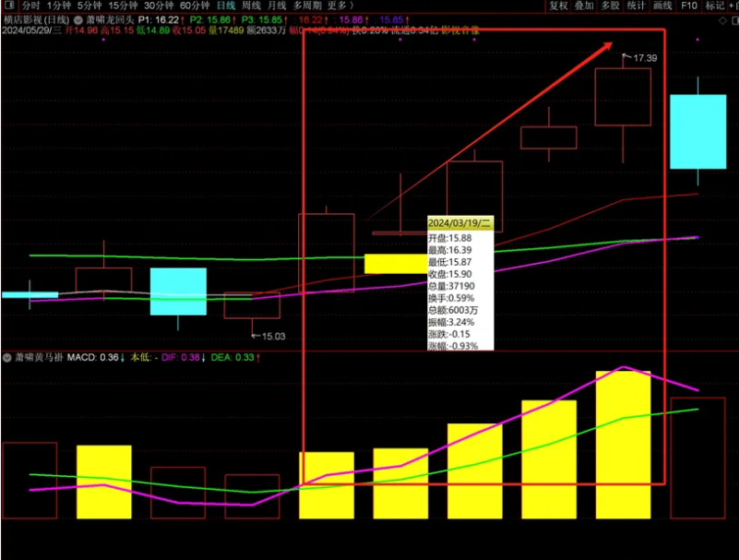The width and height of the screenshot is (740, 560).
Task: Click the cyan candlestick at far right
Action: pyautogui.click(x=698, y=131)
